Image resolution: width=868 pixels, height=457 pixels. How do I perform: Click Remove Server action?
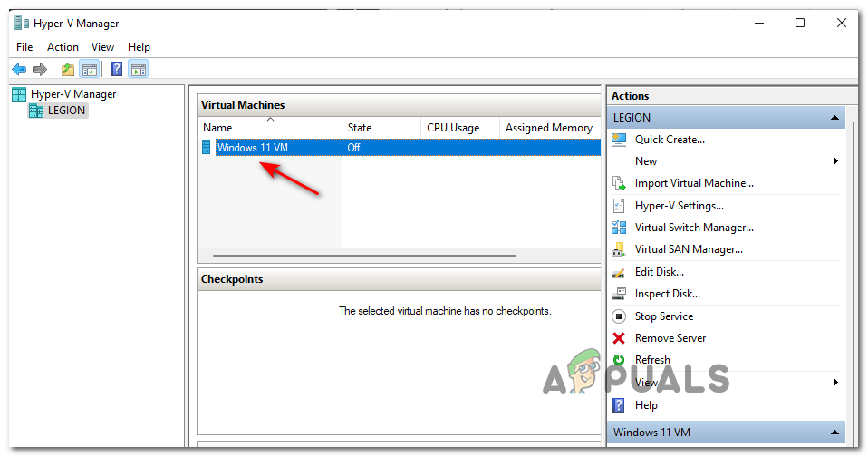[670, 338]
